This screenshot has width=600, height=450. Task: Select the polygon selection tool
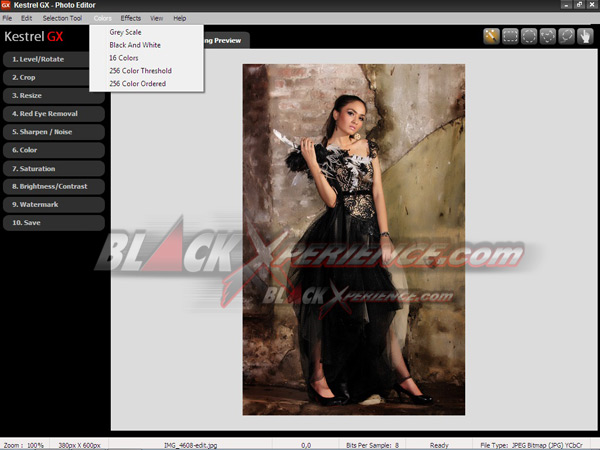click(548, 37)
